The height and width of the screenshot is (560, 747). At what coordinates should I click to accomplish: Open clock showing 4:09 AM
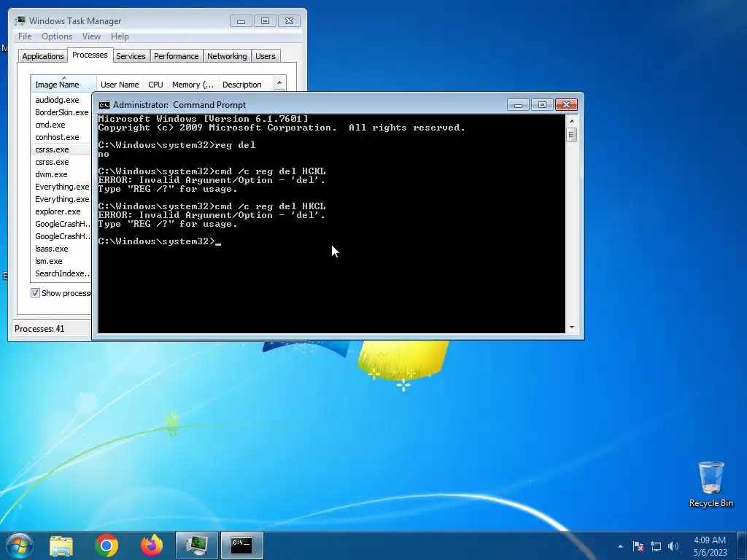pyautogui.click(x=710, y=546)
